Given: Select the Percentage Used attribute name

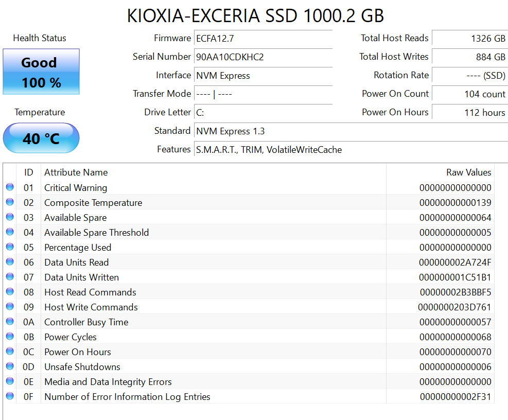Looking at the screenshot, I should pyautogui.click(x=78, y=247).
